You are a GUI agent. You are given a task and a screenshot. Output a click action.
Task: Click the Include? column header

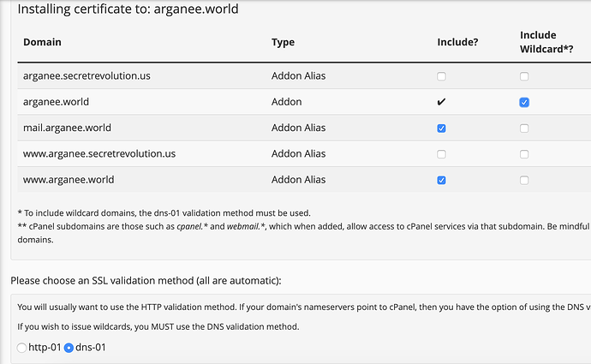(x=457, y=42)
